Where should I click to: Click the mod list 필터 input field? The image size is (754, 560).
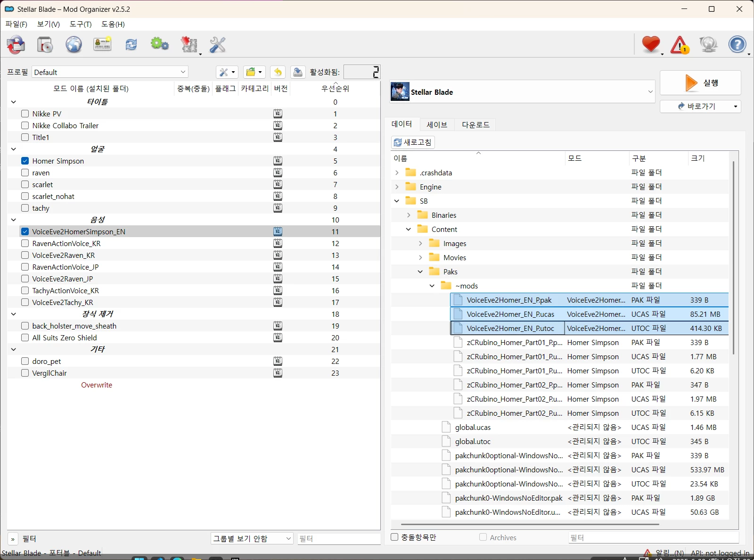coord(338,538)
